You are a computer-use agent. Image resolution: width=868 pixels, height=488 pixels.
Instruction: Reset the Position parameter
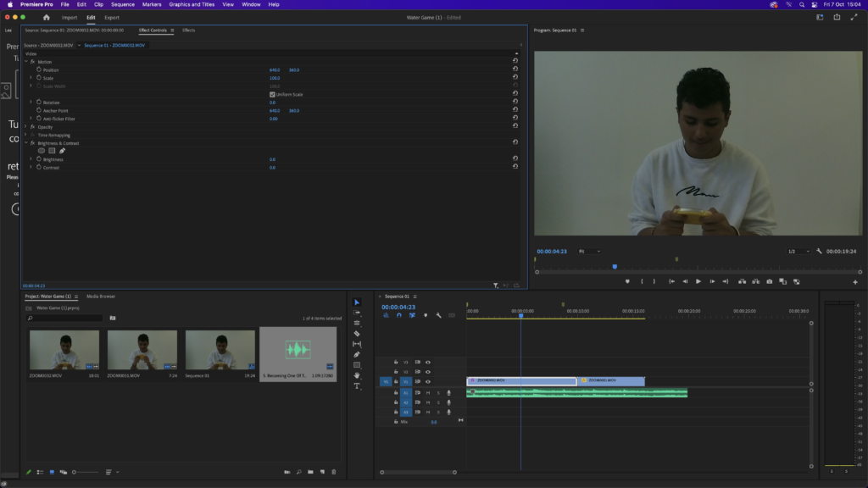[x=515, y=69]
